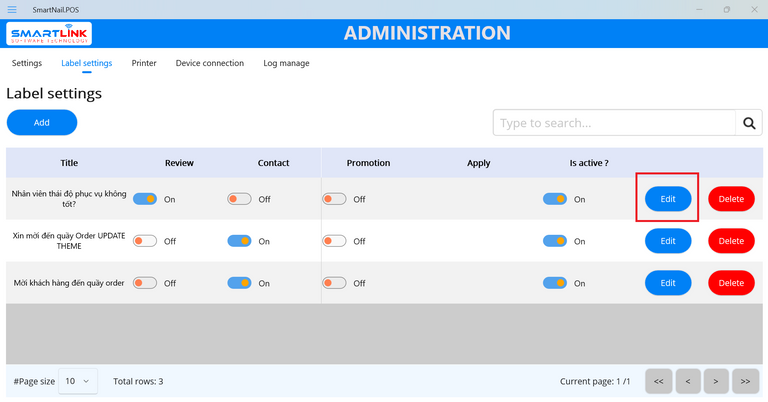
Task: Click the blue Add button
Action: click(x=42, y=122)
